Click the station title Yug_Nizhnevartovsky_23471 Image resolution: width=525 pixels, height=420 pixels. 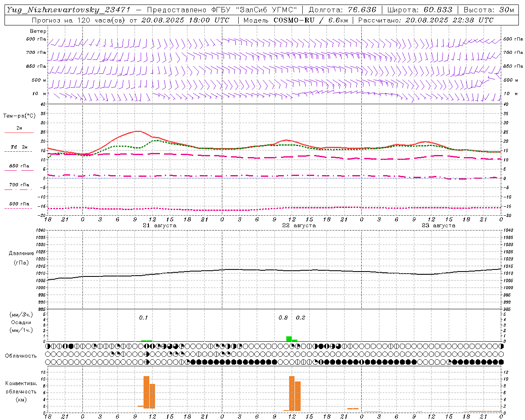(68, 10)
